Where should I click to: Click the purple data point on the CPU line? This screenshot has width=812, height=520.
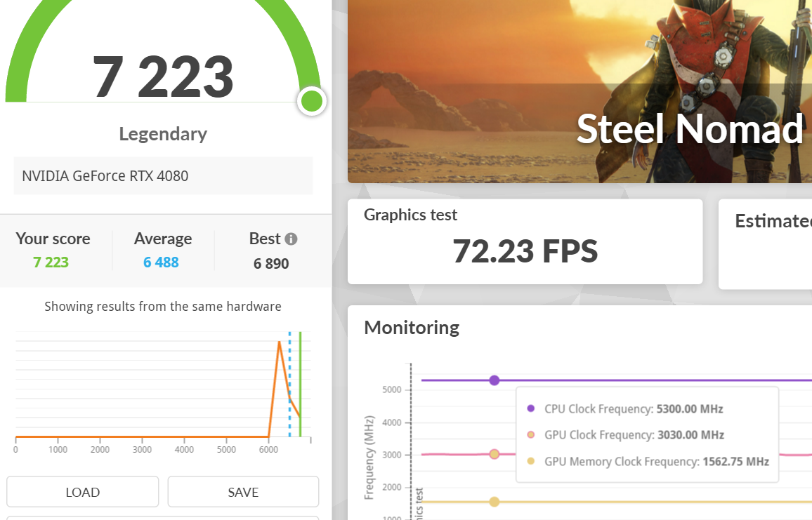pyautogui.click(x=495, y=380)
